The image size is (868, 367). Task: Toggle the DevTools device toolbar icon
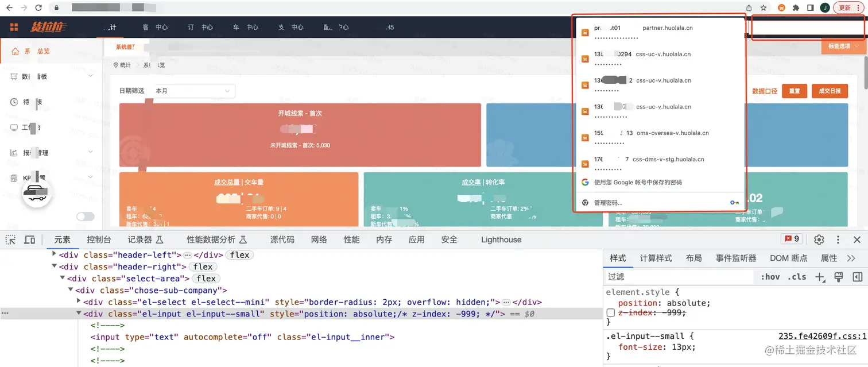click(30, 239)
